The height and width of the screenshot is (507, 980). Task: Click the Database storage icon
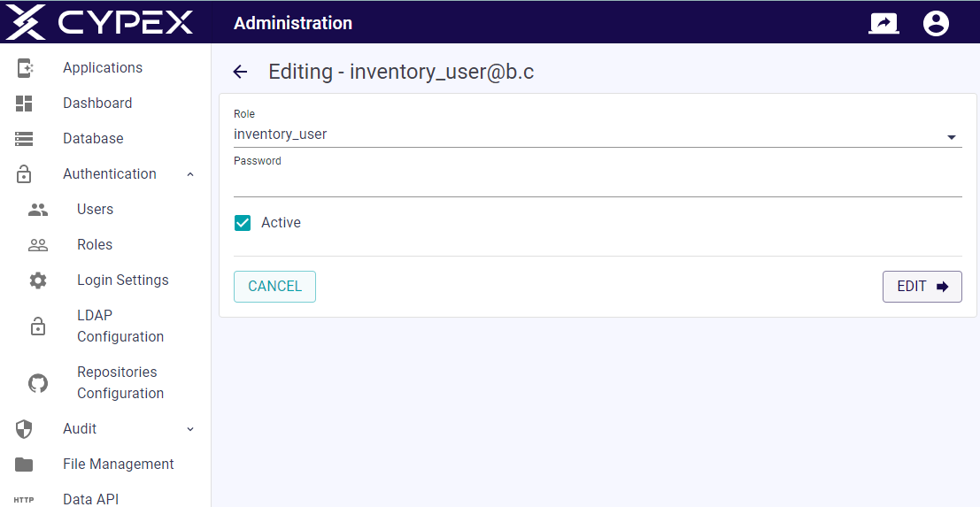coord(24,139)
